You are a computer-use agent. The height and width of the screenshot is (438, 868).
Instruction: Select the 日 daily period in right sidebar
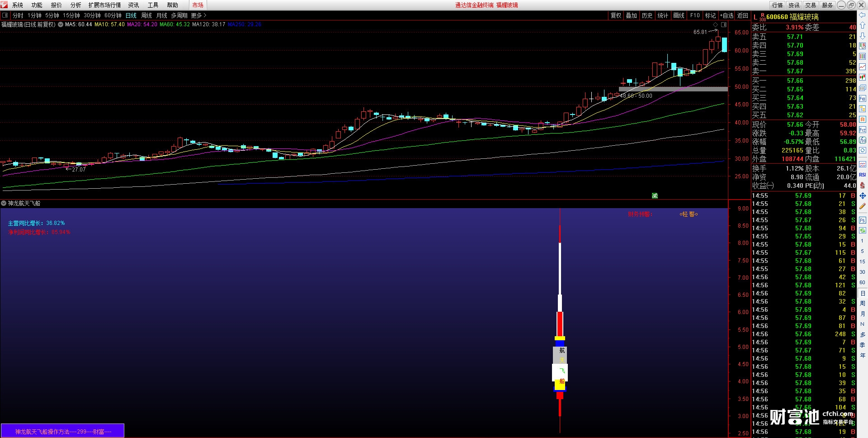click(863, 293)
